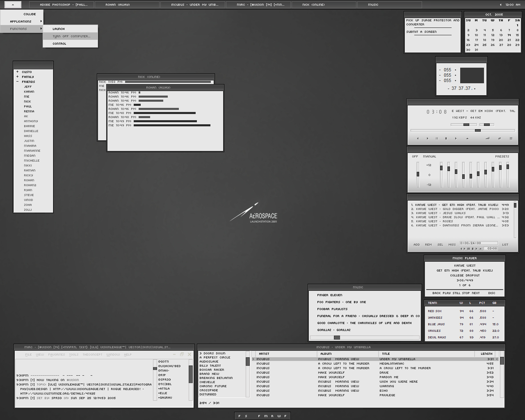The width and height of the screenshot is (525, 420).
Task: Click the F M R W F letters in bottom bar
Action: (x=272, y=416)
